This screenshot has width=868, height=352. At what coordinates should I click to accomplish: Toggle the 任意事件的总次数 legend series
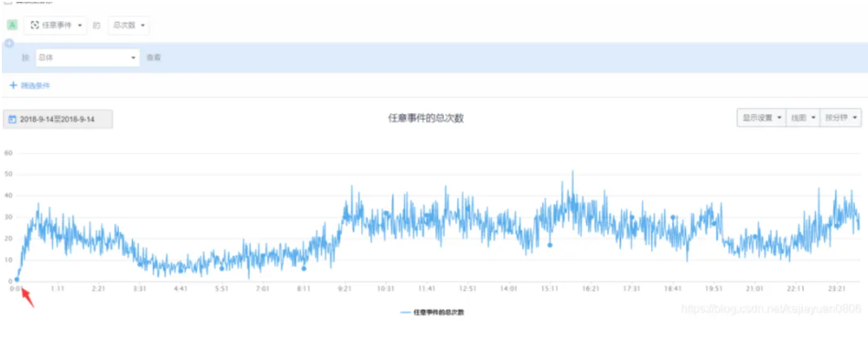pyautogui.click(x=433, y=312)
